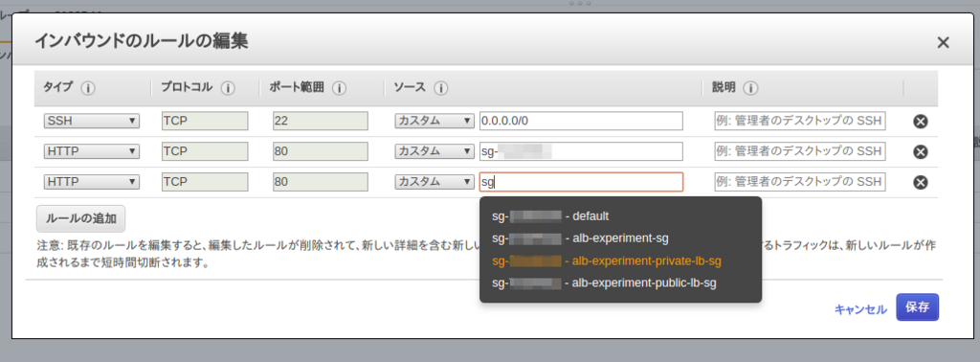Open the type dropdown of the third HTTP rule
980x362 pixels.
point(92,182)
